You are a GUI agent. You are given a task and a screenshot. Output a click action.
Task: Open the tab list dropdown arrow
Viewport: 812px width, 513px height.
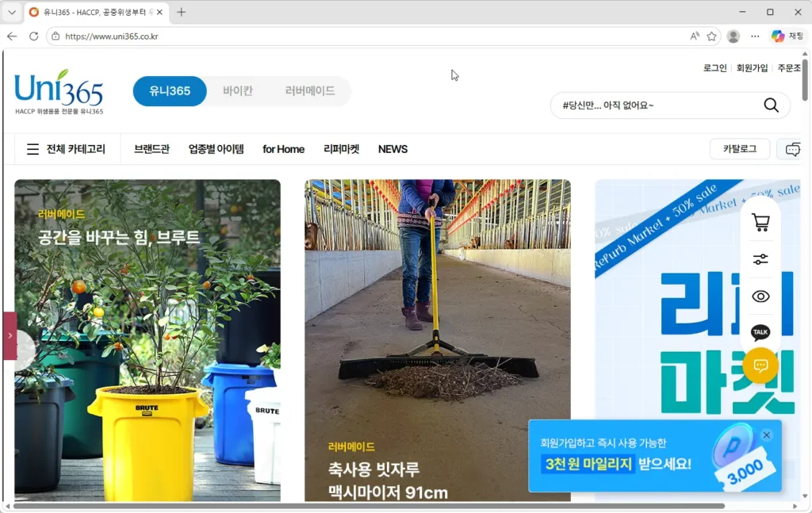[x=12, y=12]
